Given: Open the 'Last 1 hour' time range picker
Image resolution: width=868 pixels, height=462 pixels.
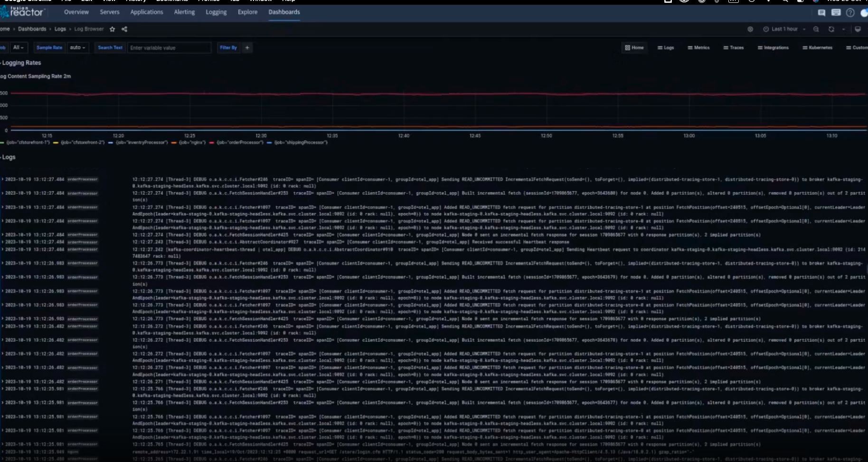Looking at the screenshot, I should click(x=784, y=29).
